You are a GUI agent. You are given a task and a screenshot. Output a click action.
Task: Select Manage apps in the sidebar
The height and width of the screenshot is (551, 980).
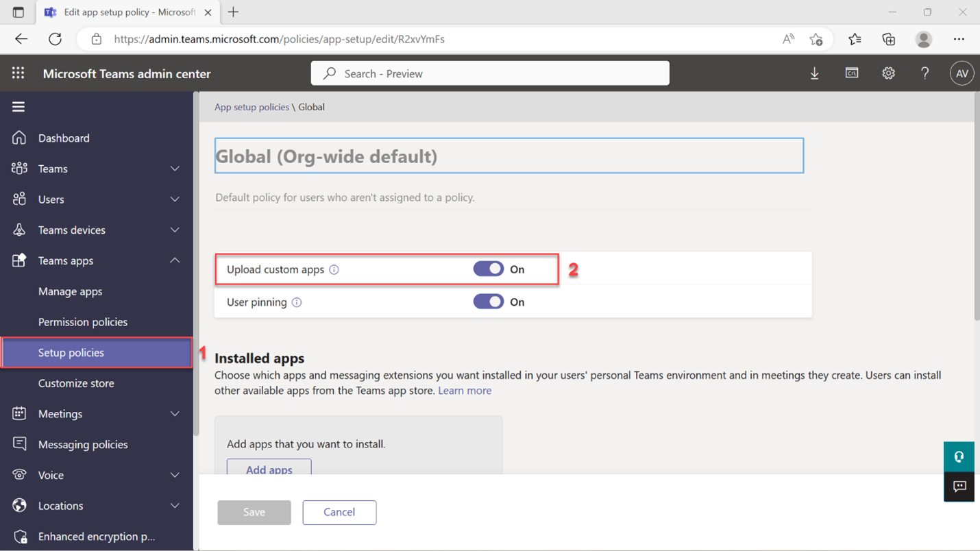coord(69,291)
